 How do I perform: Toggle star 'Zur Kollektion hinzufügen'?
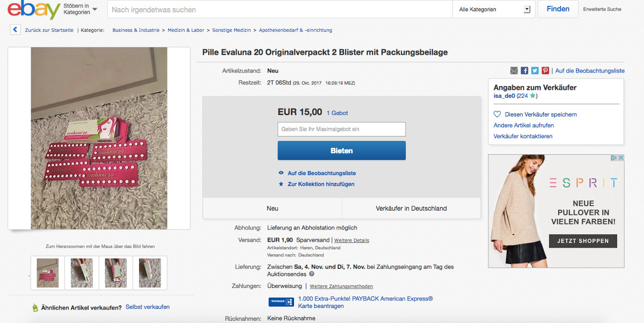(x=281, y=184)
